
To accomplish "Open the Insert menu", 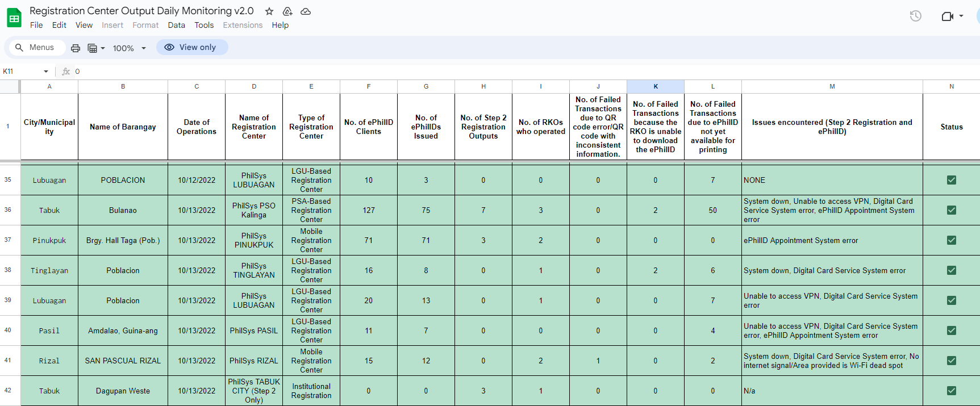I will pyautogui.click(x=112, y=25).
